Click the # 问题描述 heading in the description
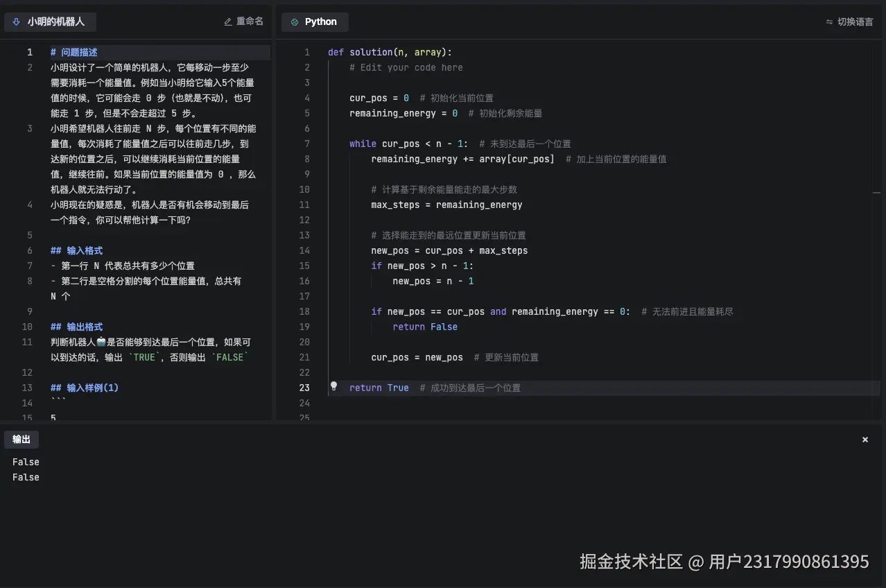 (73, 51)
